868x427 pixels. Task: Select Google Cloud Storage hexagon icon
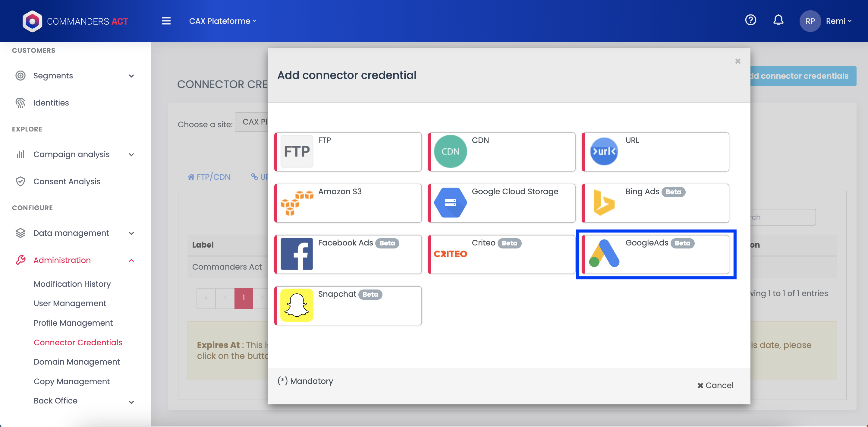(450, 203)
